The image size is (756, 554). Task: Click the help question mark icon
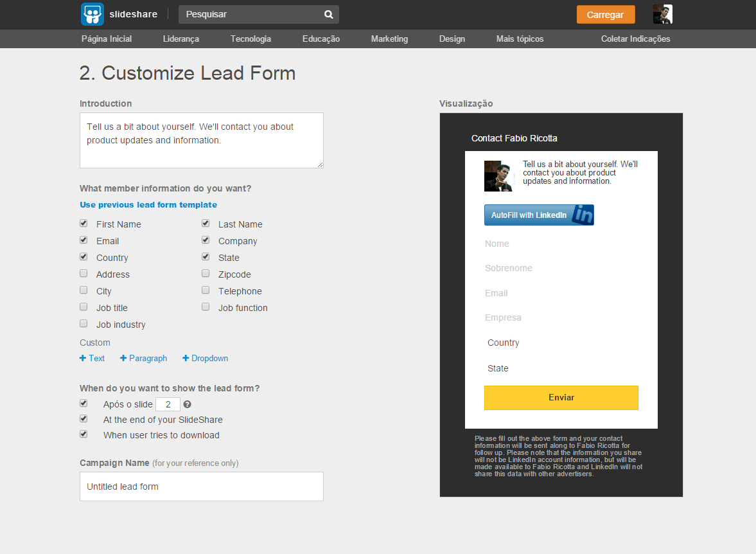(x=187, y=404)
